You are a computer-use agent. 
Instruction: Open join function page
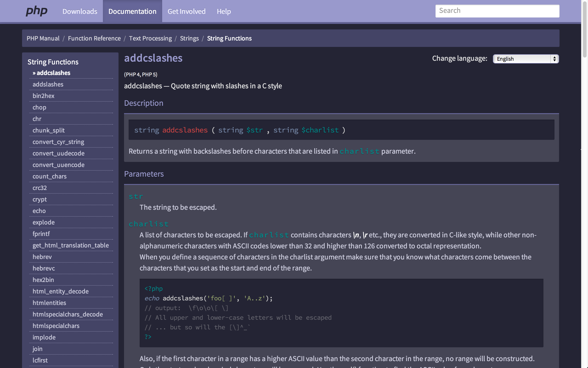[37, 349]
